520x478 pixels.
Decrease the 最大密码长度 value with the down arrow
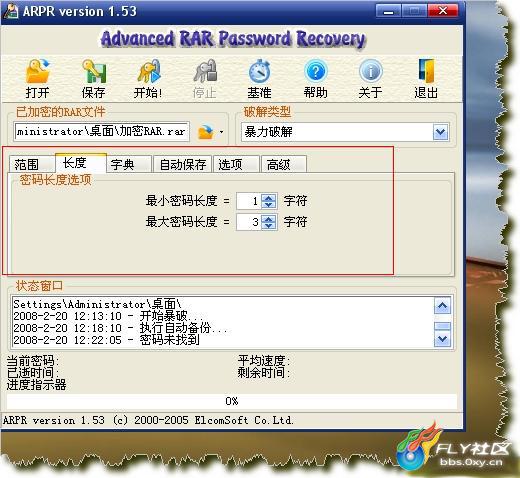click(x=269, y=226)
